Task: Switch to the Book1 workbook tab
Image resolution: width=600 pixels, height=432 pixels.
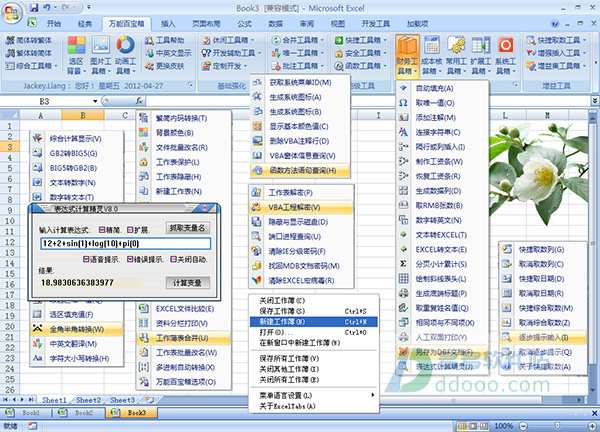Action: (x=26, y=413)
